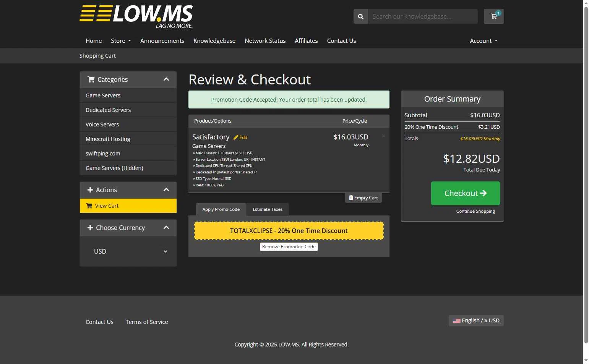The height and width of the screenshot is (364, 589).
Task: Open Announcements from the nav bar
Action: click(162, 41)
